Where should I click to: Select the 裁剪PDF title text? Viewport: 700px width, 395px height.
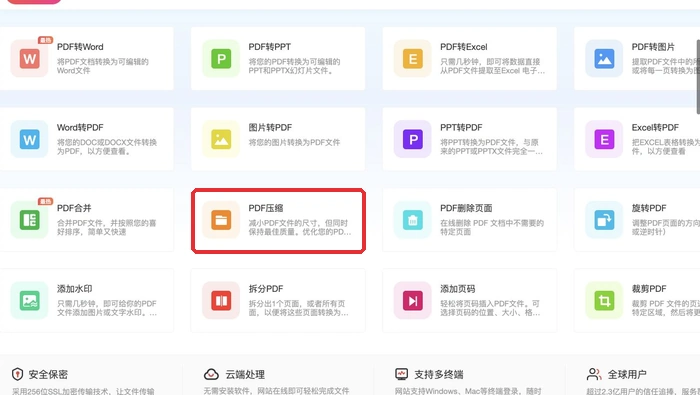649,289
